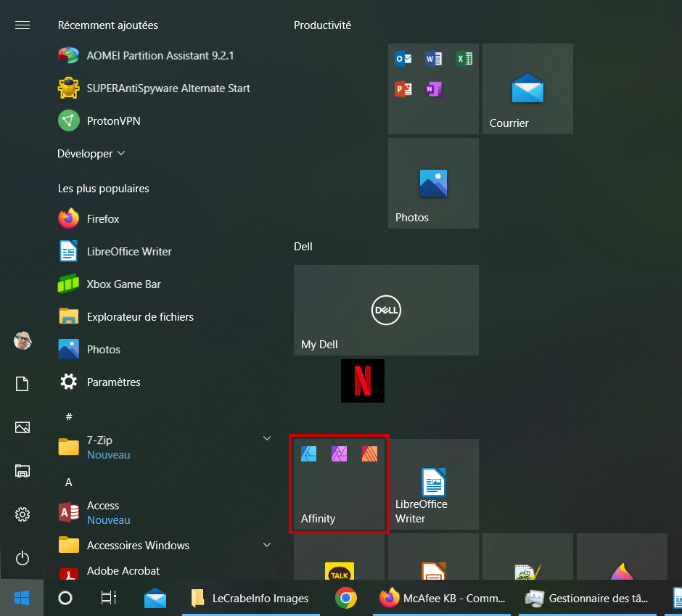Open the Courrier mail tile
The width and height of the screenshot is (682, 616).
click(527, 89)
